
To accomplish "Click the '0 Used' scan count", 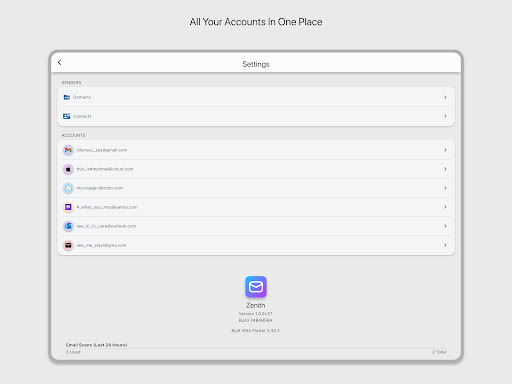I will [73, 352].
